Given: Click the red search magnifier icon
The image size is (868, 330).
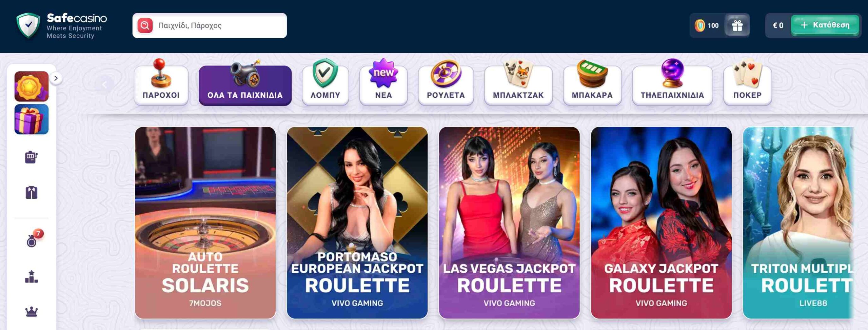Looking at the screenshot, I should [145, 25].
